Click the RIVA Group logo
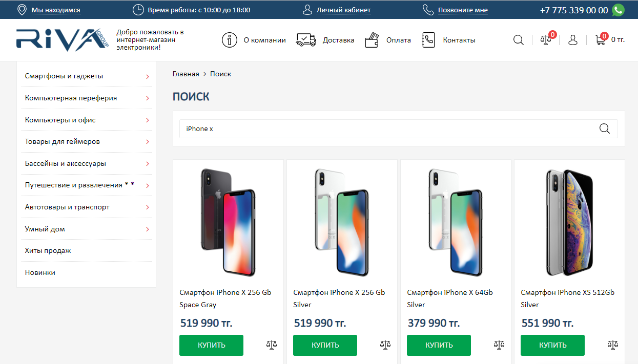Viewport: 638px width, 364px height. (63, 40)
